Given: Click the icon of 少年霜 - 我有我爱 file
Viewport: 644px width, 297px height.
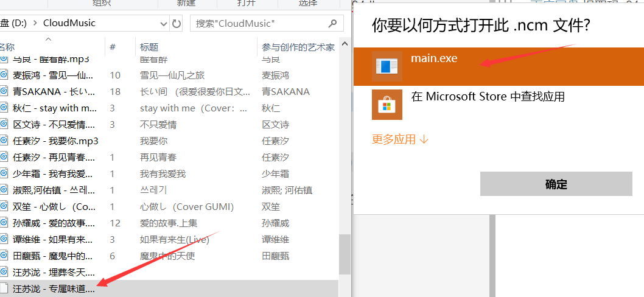Looking at the screenshot, I should click(4, 174).
